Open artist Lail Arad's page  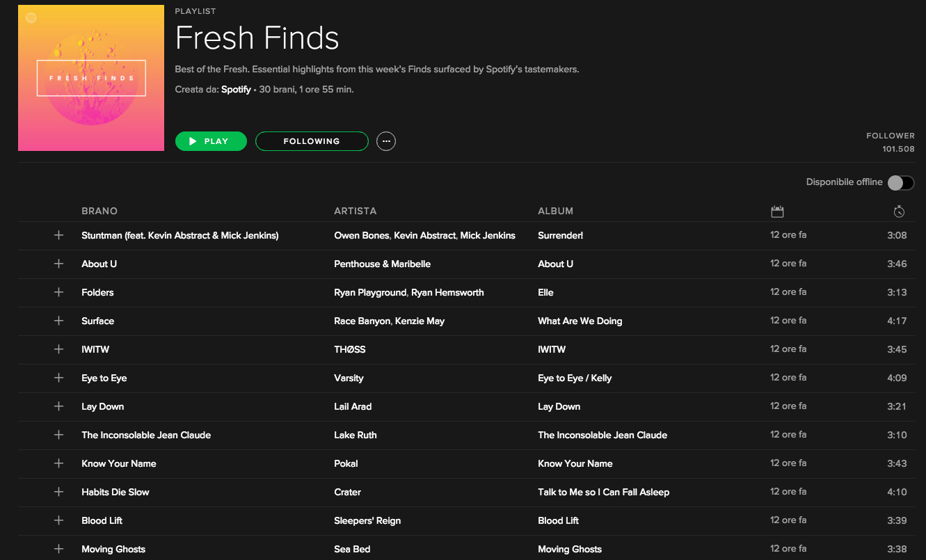[353, 406]
